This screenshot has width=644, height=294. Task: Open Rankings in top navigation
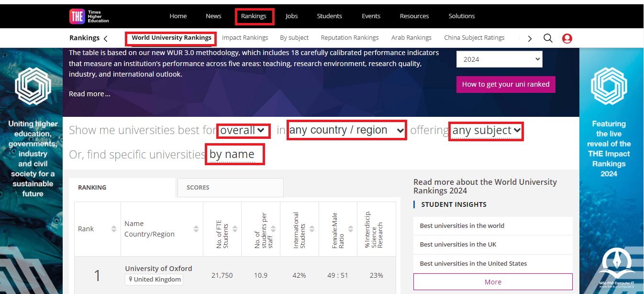pyautogui.click(x=254, y=16)
